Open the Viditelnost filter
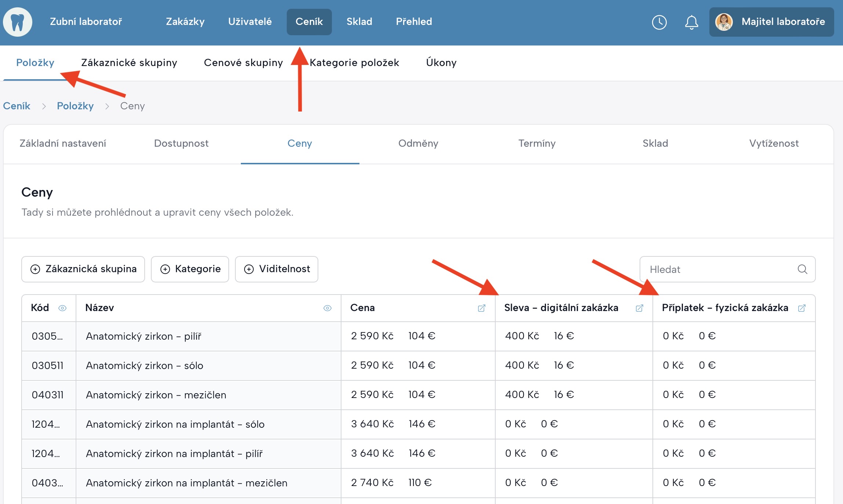 pos(277,269)
